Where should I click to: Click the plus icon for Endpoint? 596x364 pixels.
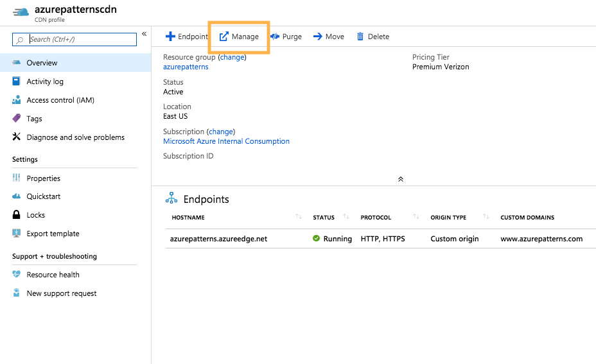170,37
